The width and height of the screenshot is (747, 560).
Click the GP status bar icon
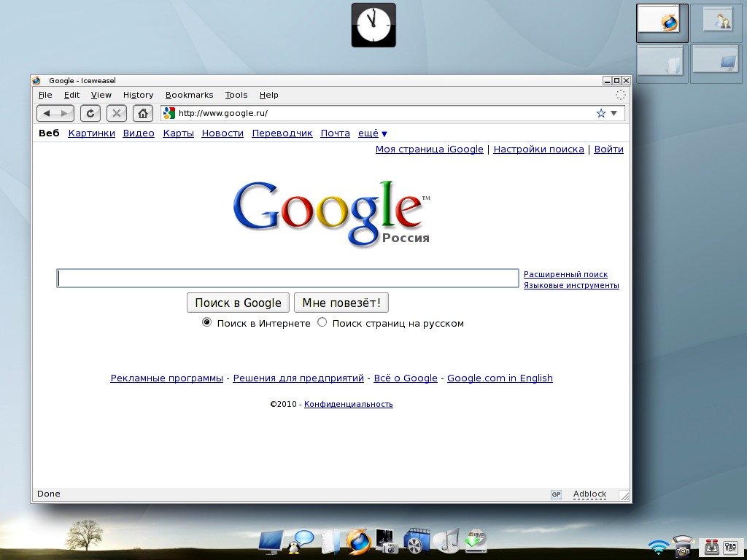(x=556, y=494)
